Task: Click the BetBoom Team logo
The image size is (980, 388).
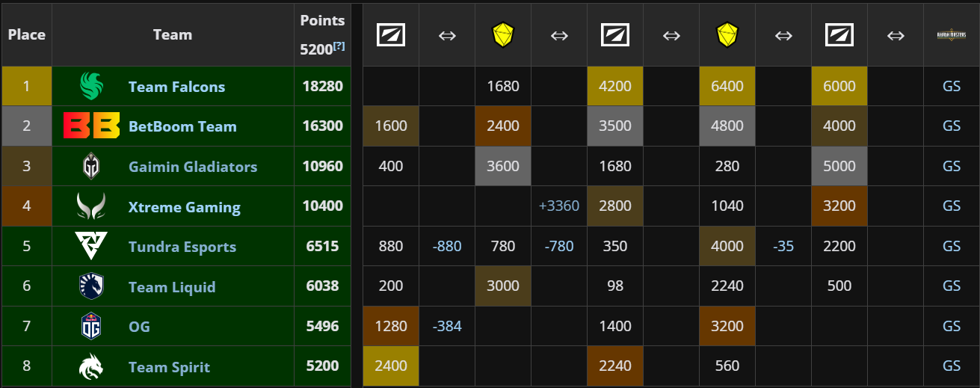Action: [x=91, y=126]
